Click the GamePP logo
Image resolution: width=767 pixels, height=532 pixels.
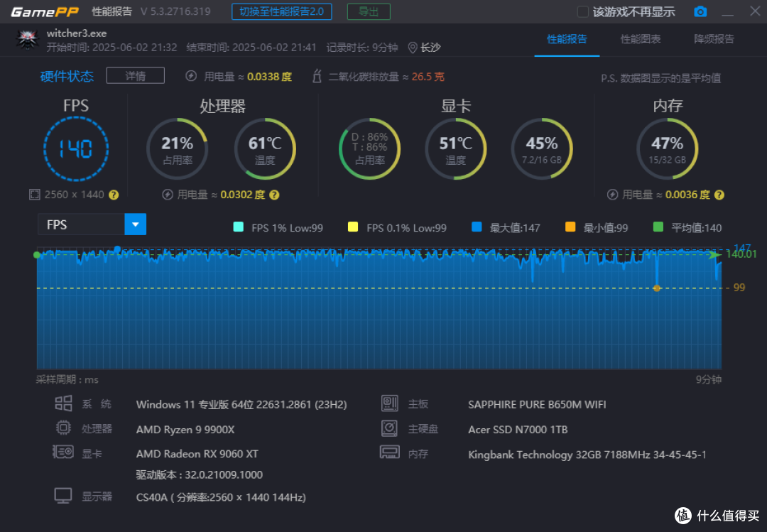[45, 12]
